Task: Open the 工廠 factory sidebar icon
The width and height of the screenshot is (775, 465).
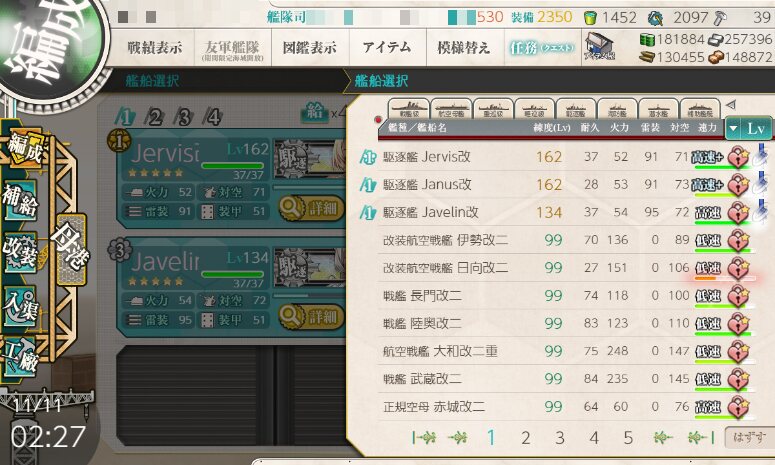Action: (20, 357)
